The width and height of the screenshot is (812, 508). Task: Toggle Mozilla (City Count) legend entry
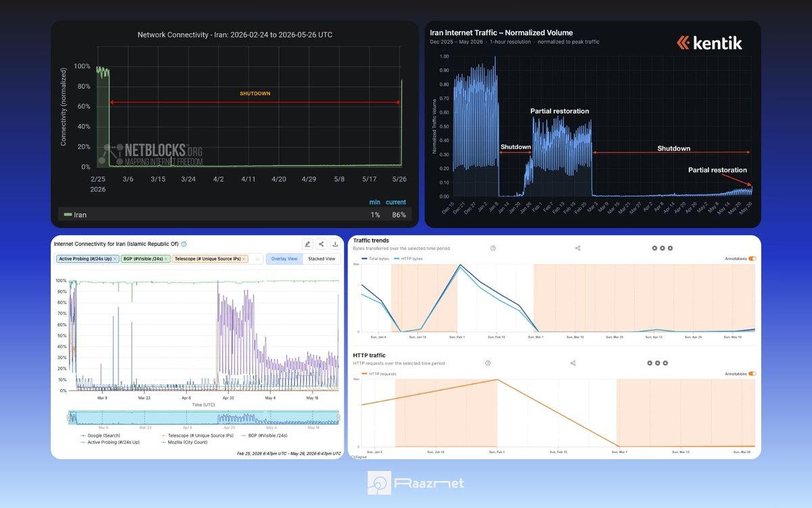[184, 442]
